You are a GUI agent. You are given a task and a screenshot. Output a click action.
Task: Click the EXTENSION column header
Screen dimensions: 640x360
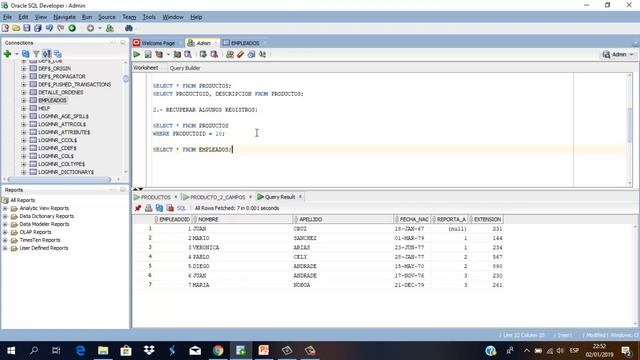coord(486,219)
